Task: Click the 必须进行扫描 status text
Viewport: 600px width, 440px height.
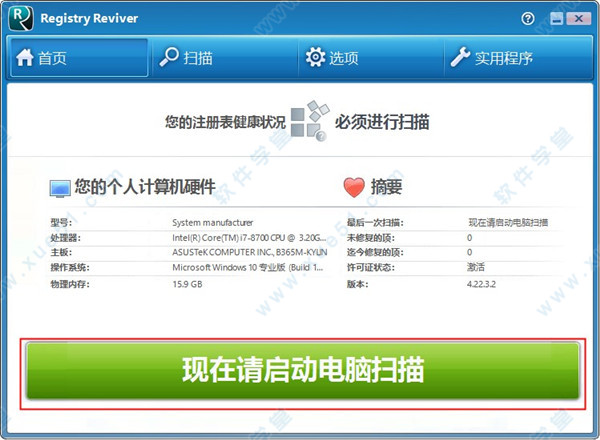Action: (x=382, y=122)
